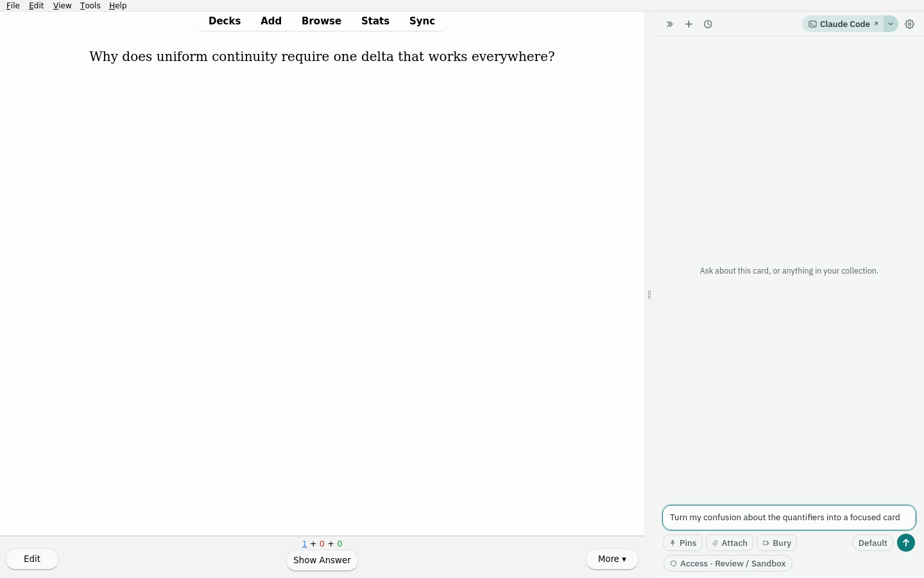924x578 pixels.
Task: Open the Default mode selector
Action: coord(873,543)
